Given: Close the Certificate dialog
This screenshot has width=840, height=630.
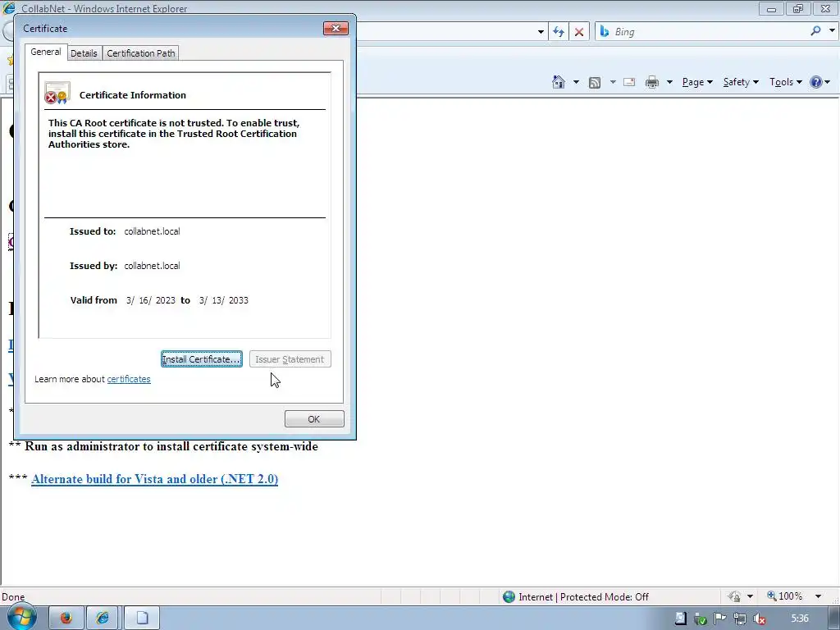Looking at the screenshot, I should (336, 29).
